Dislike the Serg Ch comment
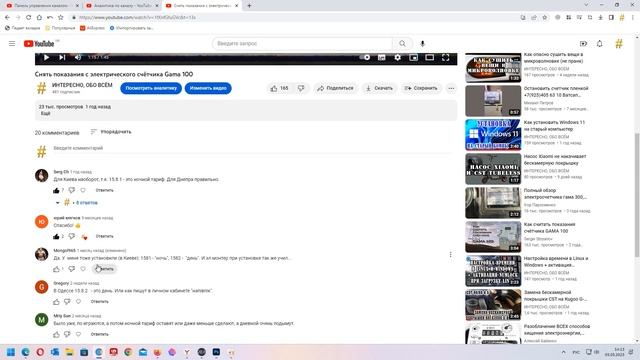Screen dimensions: 640x360 71,190
